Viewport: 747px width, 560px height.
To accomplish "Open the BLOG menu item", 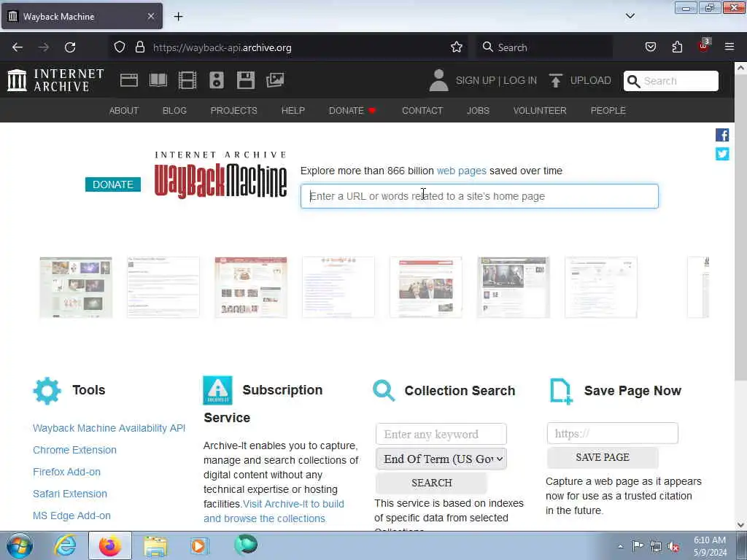I will pyautogui.click(x=175, y=111).
